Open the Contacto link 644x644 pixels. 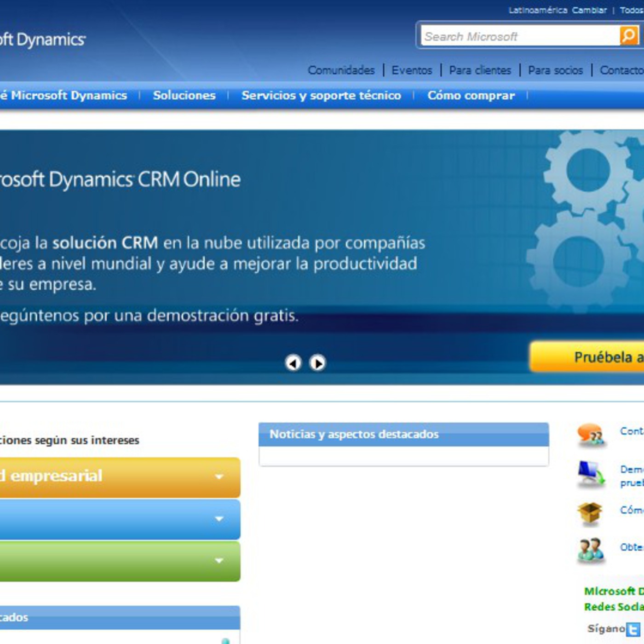622,70
